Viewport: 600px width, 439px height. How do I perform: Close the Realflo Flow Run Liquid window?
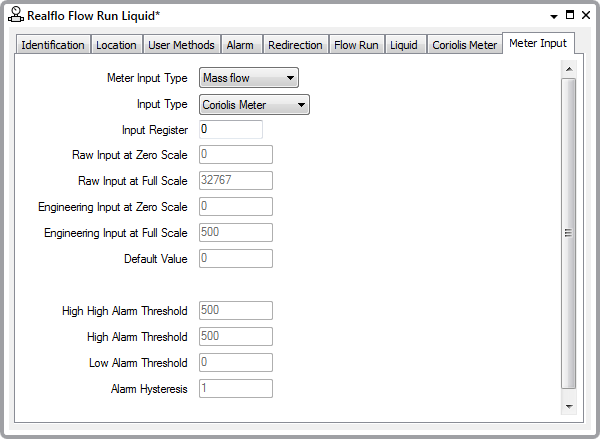click(x=586, y=15)
